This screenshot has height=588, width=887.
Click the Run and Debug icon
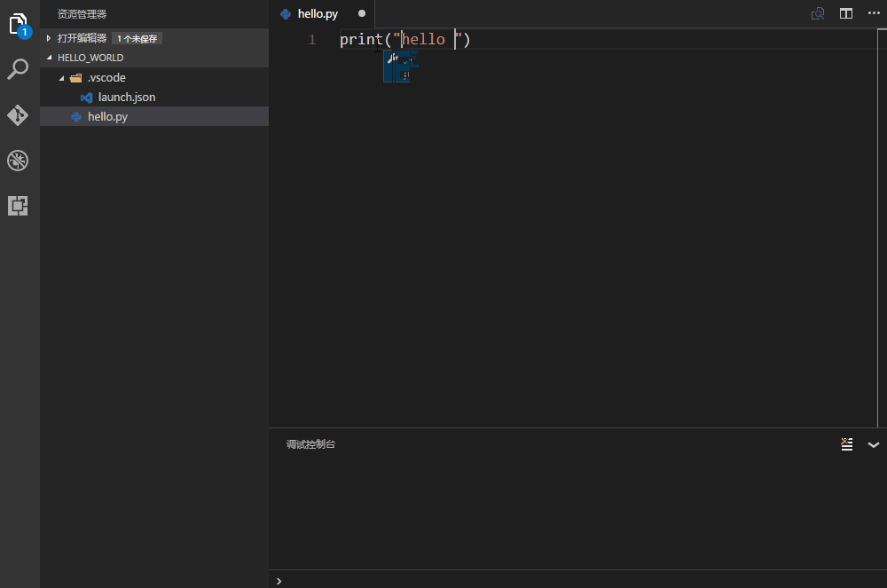coord(19,160)
